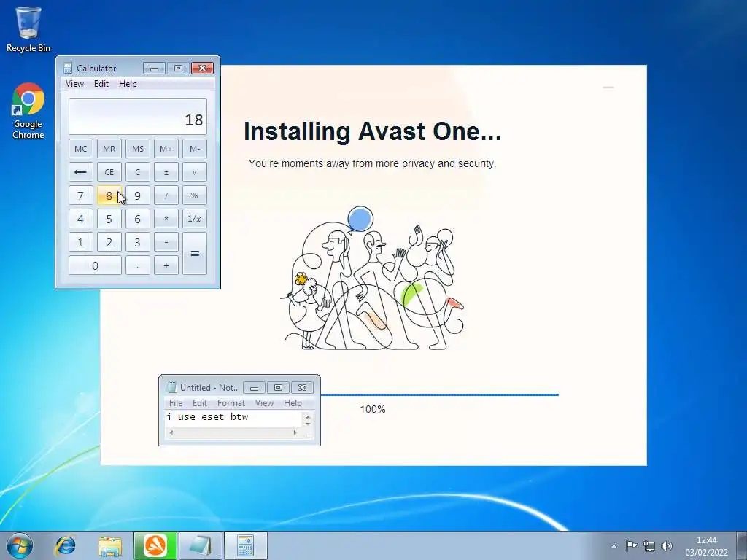747x560 pixels.
Task: Click Notepad vertical scrollbar down arrow
Action: (x=308, y=424)
